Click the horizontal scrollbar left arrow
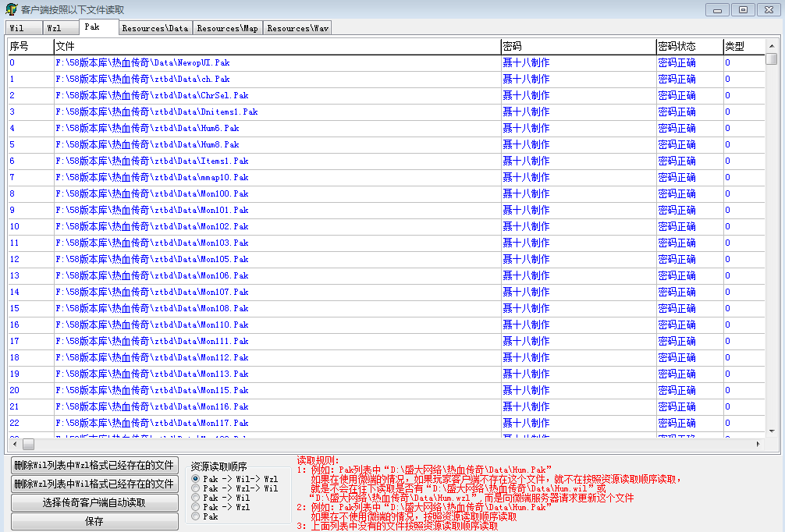The image size is (785, 532). tap(14, 444)
